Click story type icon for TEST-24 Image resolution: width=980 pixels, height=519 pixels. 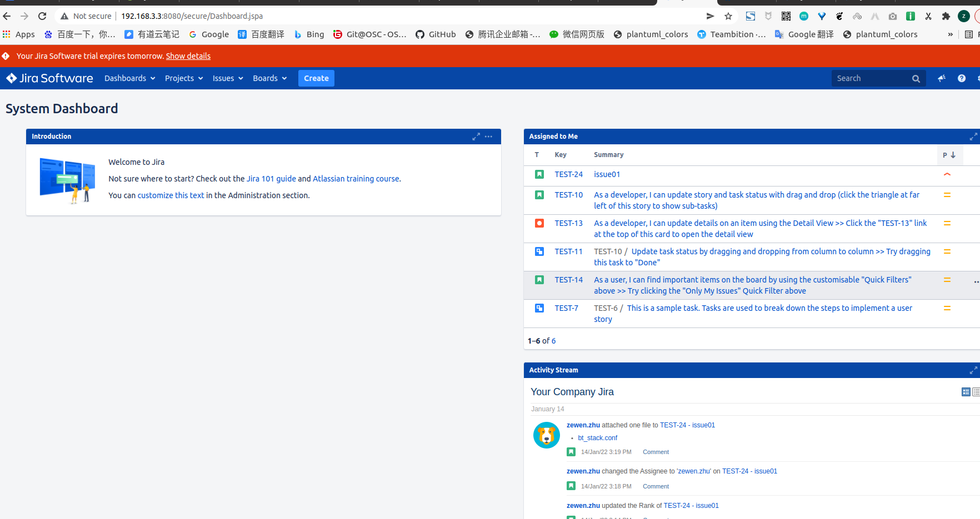point(539,174)
